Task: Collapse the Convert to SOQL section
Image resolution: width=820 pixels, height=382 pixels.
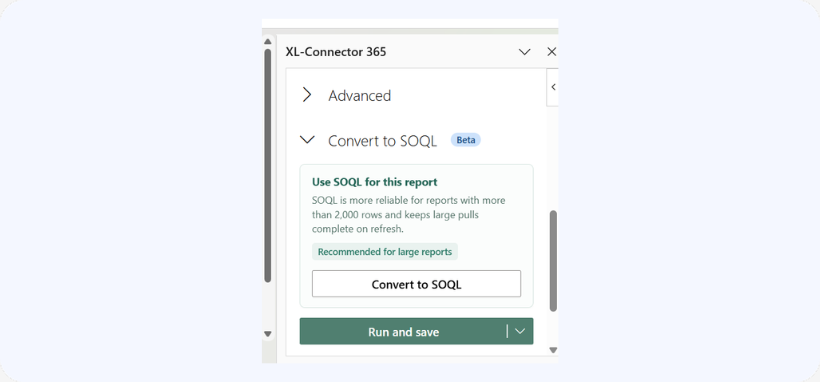Action: pos(307,140)
